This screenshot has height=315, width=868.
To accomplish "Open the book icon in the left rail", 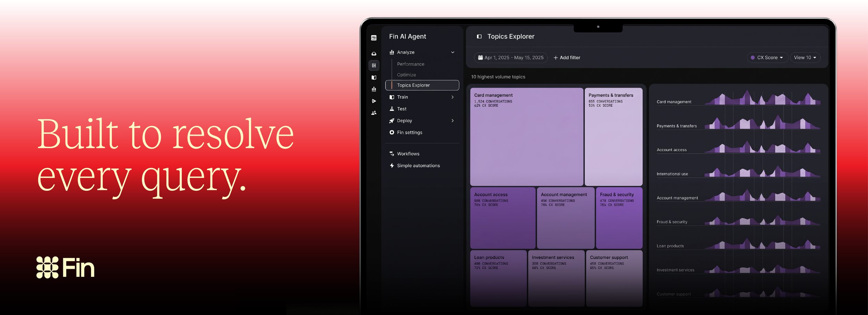I will pyautogui.click(x=374, y=77).
